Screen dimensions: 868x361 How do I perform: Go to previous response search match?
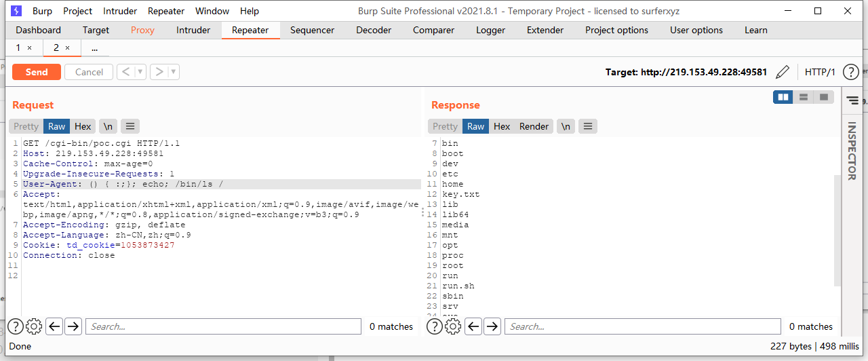(x=473, y=326)
